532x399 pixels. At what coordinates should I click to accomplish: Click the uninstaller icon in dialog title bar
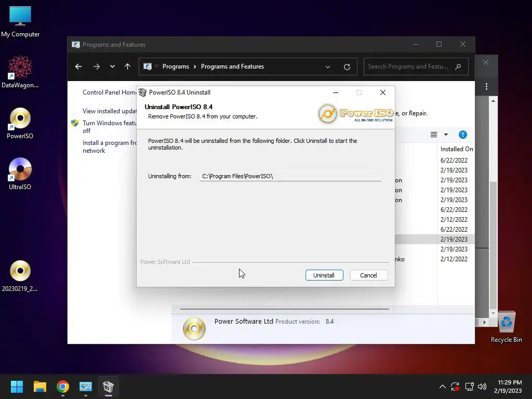coord(142,92)
